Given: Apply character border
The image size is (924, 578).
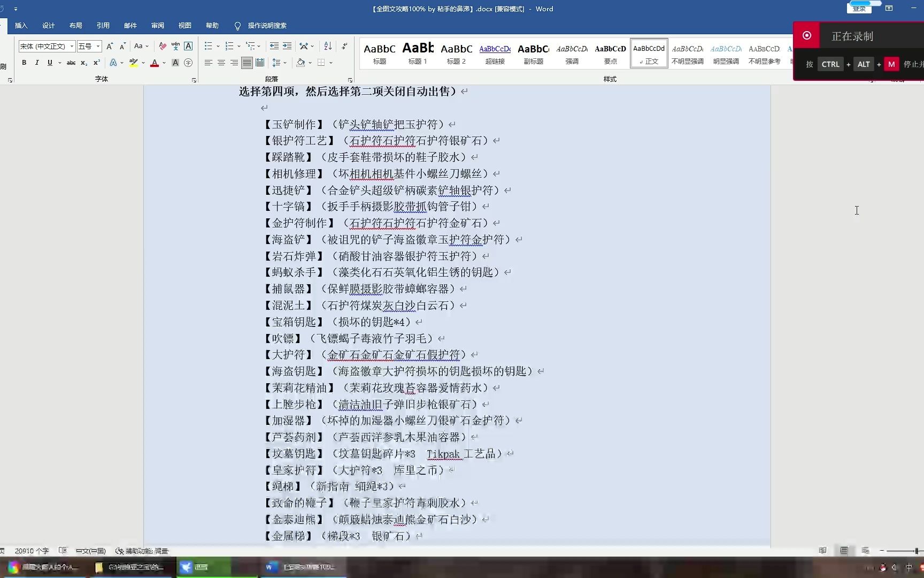Looking at the screenshot, I should click(188, 46).
